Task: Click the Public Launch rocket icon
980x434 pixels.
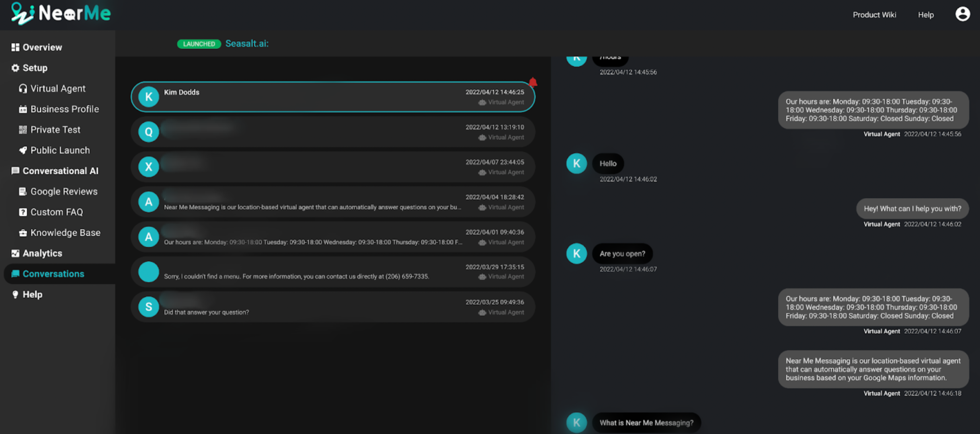Action: point(23,150)
